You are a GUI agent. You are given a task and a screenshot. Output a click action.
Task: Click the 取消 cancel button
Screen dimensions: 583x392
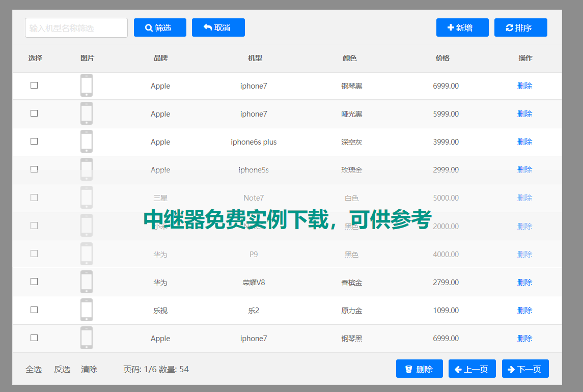click(218, 27)
